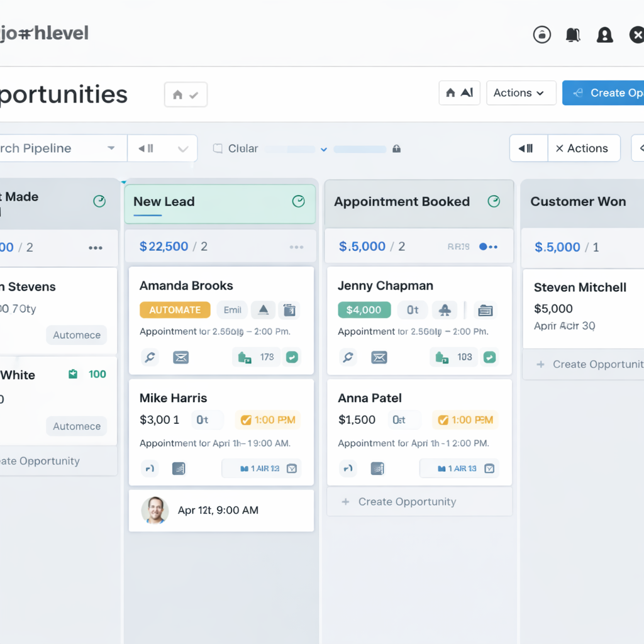Click envelope icon on Amanda Brooks card
The image size is (644, 644).
tap(181, 357)
